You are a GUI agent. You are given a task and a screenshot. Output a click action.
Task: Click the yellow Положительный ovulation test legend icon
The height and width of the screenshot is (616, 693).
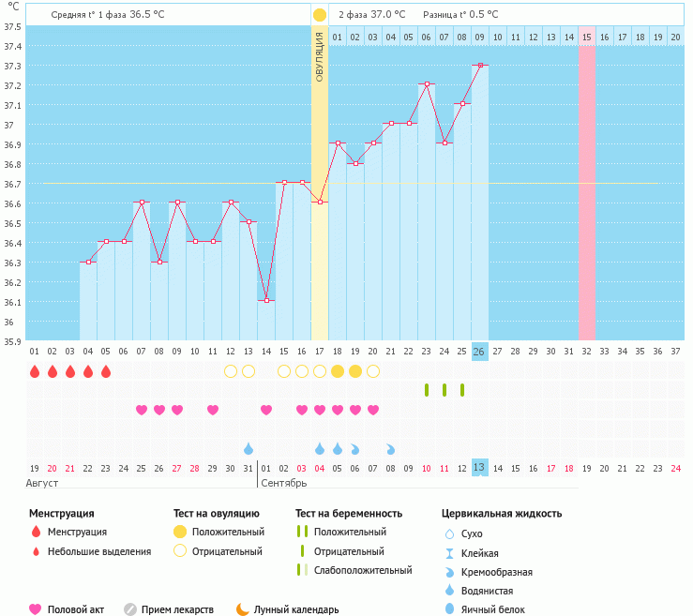pyautogui.click(x=180, y=532)
